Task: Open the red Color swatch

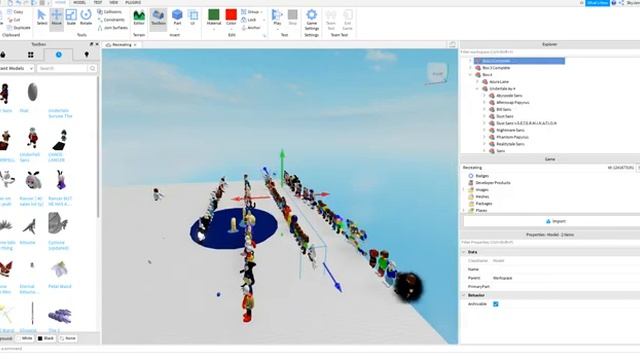Action: (231, 15)
